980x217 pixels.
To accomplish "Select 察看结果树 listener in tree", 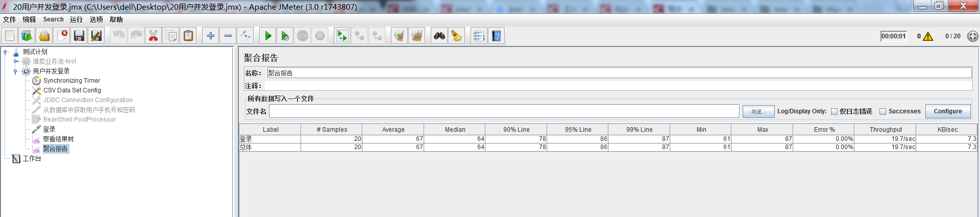I will pyautogui.click(x=58, y=139).
